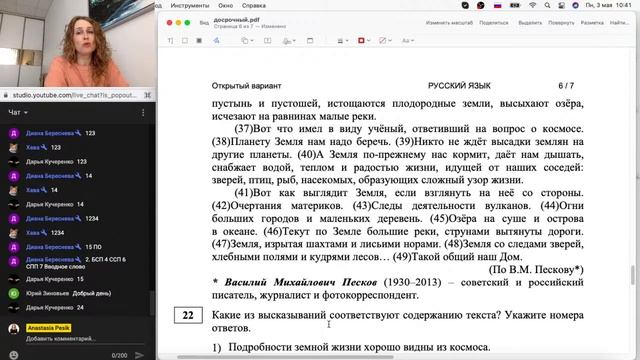This screenshot has height=360, width=640.
Task: Click the date and time in menu bar
Action: click(608, 5)
